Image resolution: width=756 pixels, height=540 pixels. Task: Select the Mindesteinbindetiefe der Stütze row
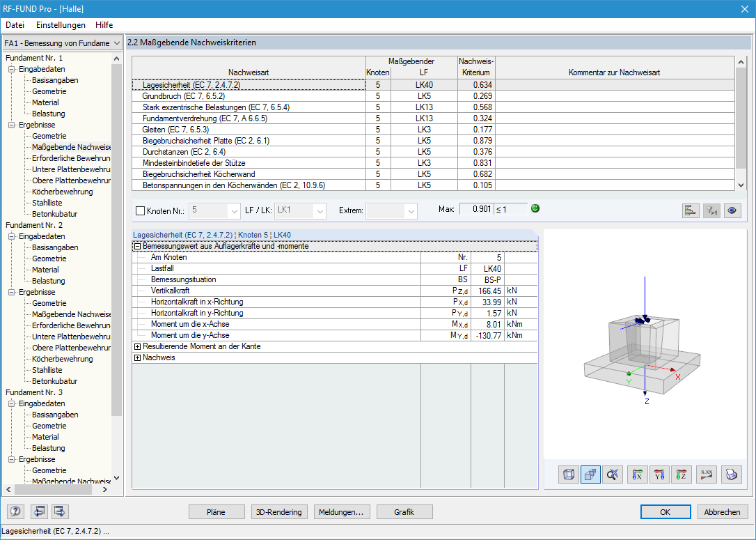433,162
